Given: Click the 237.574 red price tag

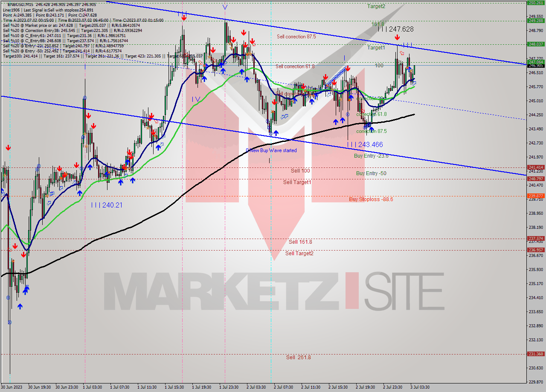Looking at the screenshot, I should click(536, 239).
